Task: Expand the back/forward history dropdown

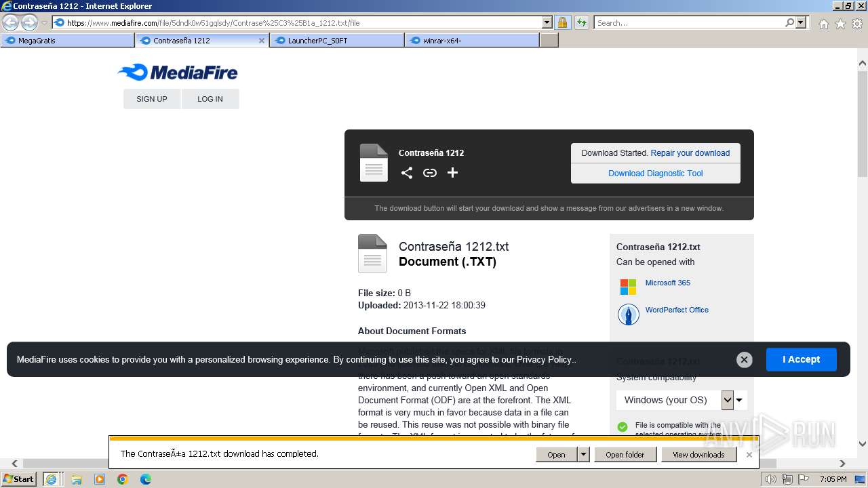Action: tap(45, 23)
